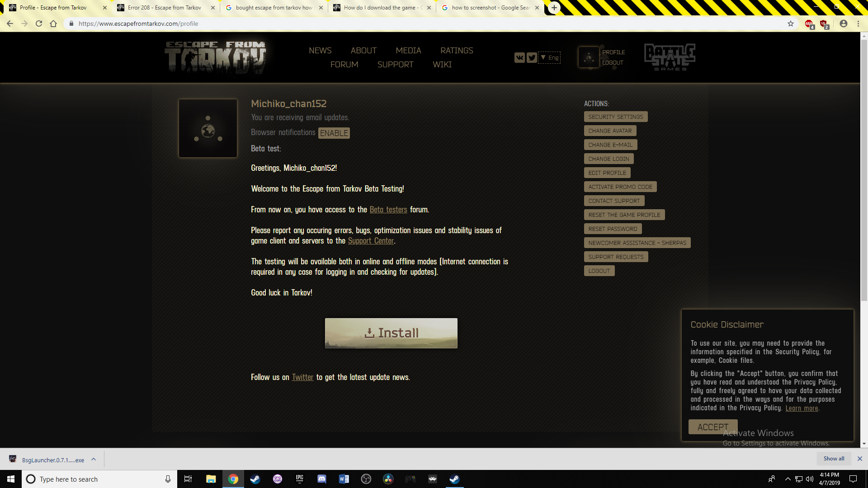Accept the Cookie Disclaimer popup
The height and width of the screenshot is (488, 868).
713,427
